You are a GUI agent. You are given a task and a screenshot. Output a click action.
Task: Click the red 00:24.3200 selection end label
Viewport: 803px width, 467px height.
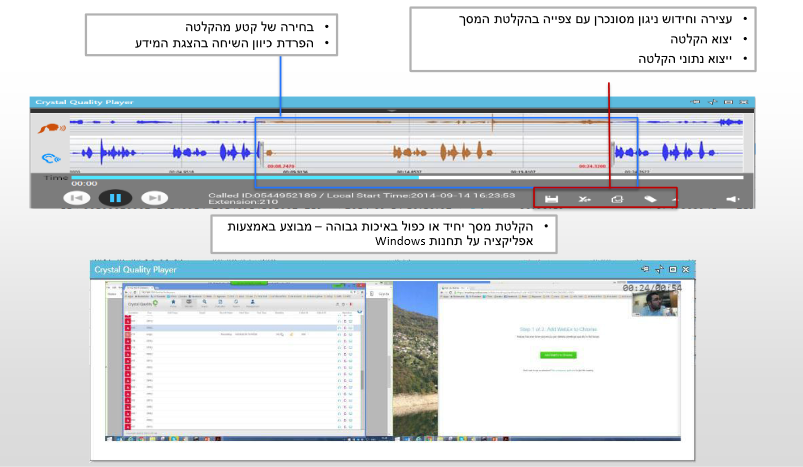pyautogui.click(x=593, y=166)
